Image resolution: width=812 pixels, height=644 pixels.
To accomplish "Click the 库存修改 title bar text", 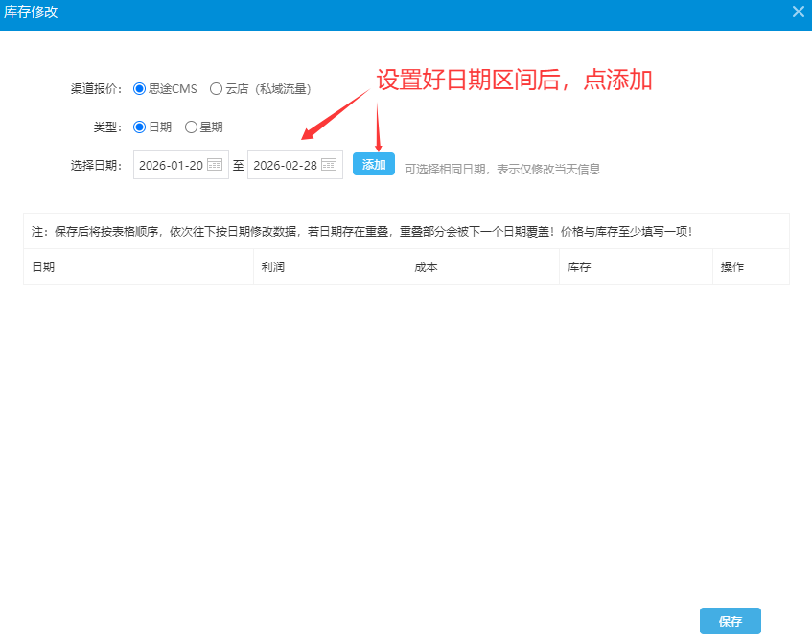I will pyautogui.click(x=32, y=11).
